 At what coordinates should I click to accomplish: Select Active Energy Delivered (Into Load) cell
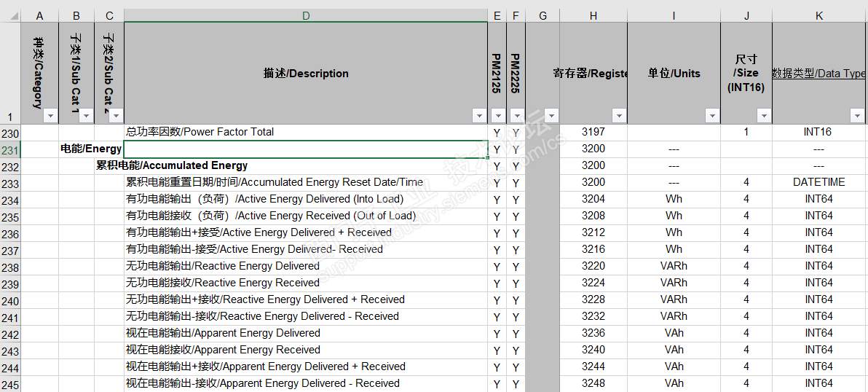[306, 199]
